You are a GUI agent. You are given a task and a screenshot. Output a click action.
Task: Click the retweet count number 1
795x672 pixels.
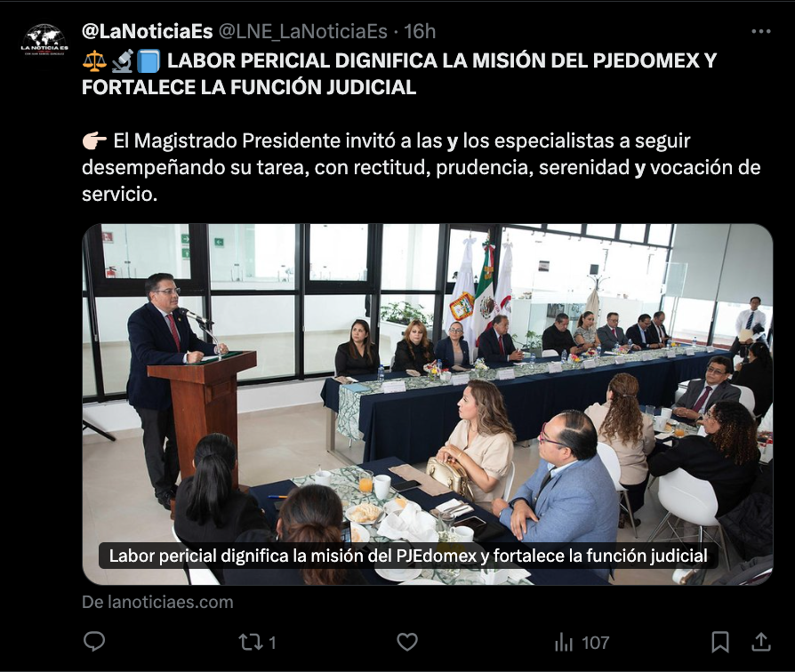tap(272, 644)
